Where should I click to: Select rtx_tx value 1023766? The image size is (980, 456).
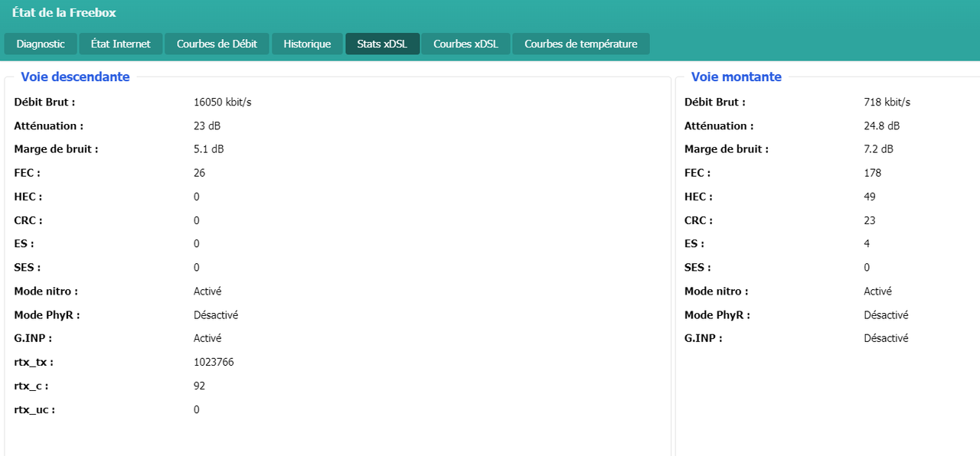pyautogui.click(x=214, y=362)
